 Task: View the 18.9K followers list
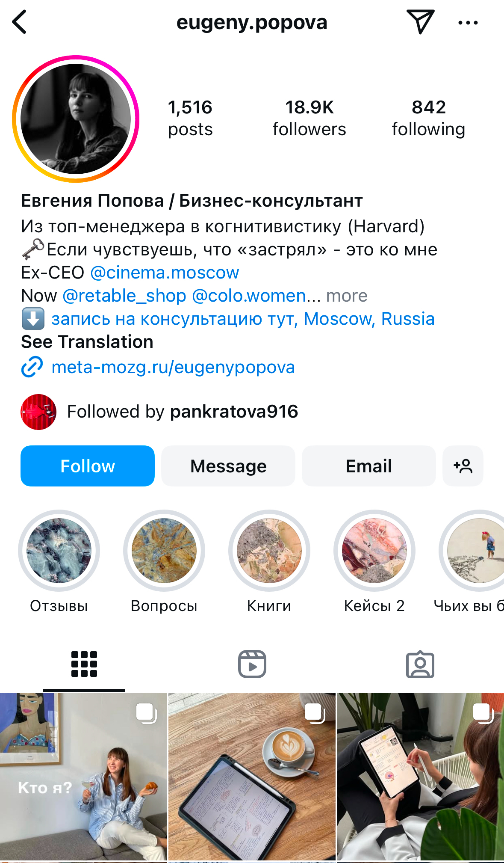(x=309, y=118)
